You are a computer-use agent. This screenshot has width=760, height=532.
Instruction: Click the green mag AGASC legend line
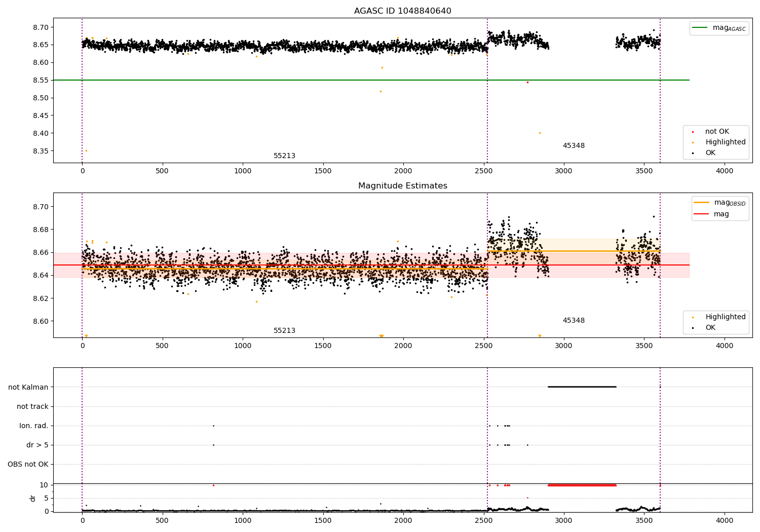click(701, 28)
